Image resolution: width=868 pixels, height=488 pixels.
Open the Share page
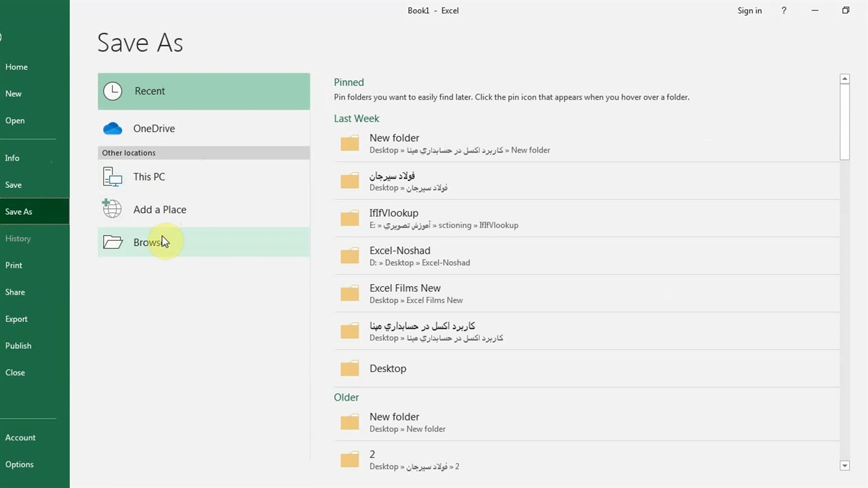(x=34, y=292)
